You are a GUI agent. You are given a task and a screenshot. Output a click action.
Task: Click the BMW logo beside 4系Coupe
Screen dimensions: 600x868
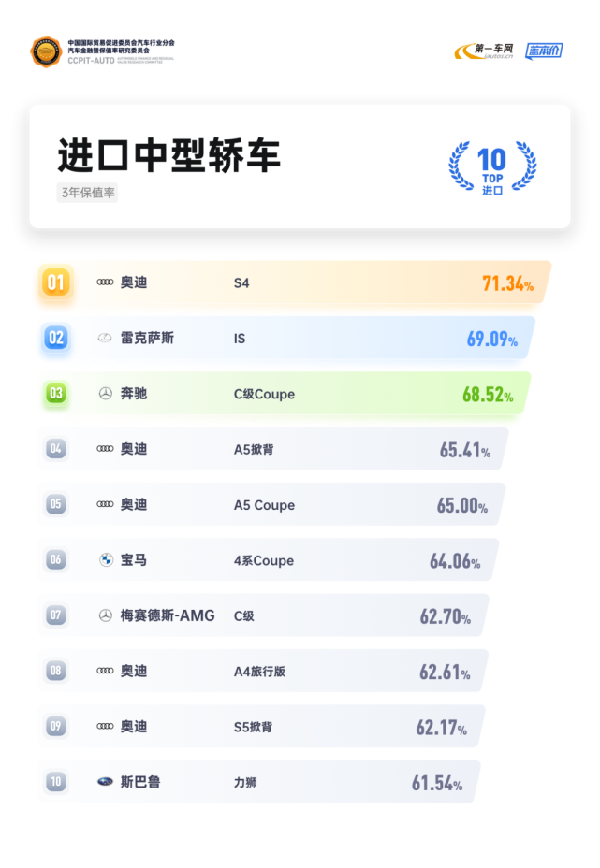[106, 559]
